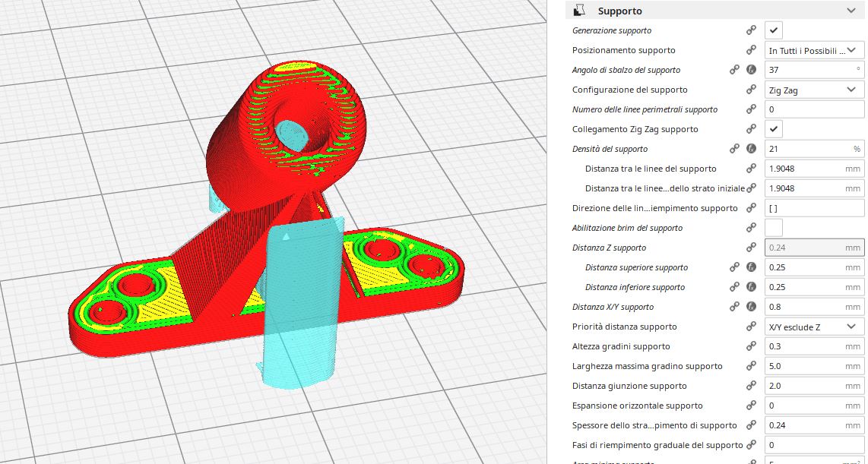The width and height of the screenshot is (868, 464).
Task: Click link icon for Distanza inferiore supporto
Action: click(x=734, y=287)
